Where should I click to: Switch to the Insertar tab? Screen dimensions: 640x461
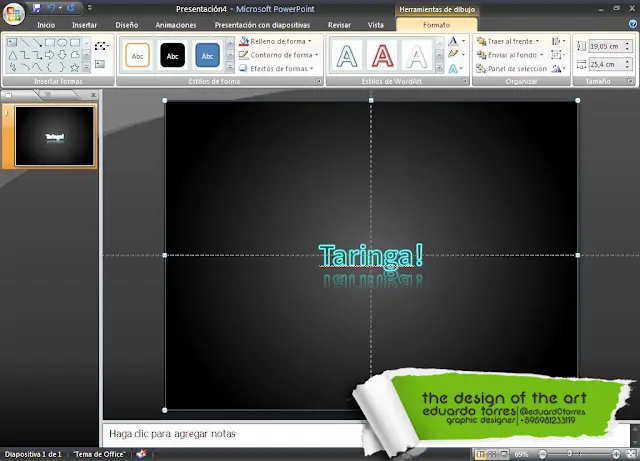[85, 24]
